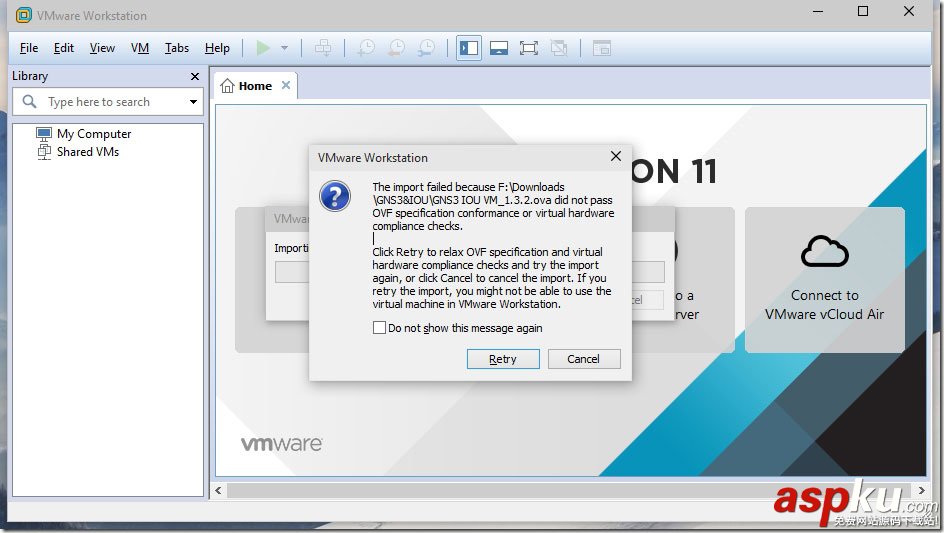Revert to snapshot toolbar icon

(396, 48)
